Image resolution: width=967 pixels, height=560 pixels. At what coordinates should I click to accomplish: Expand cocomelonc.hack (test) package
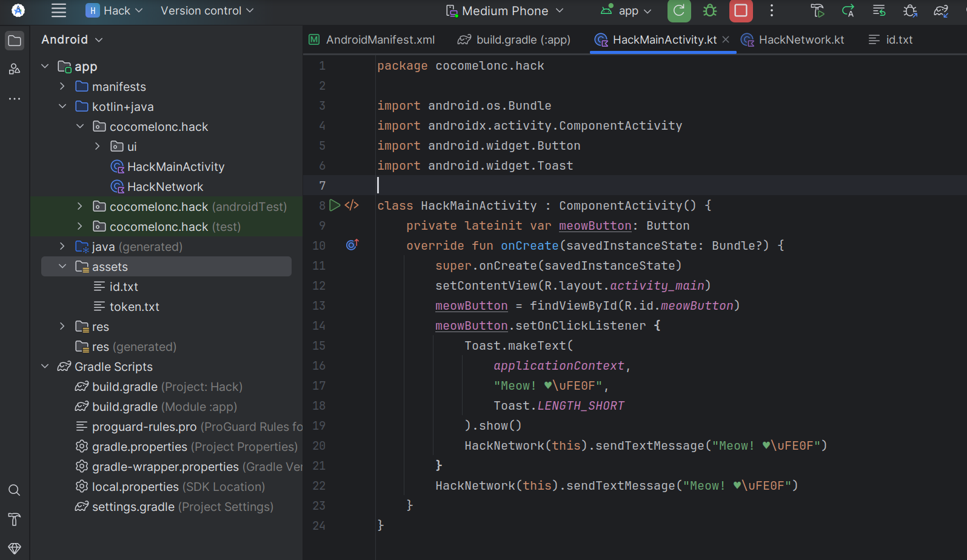[80, 226]
